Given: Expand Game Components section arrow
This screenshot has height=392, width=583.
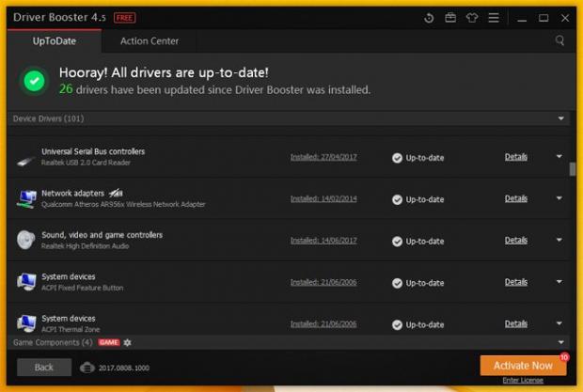Looking at the screenshot, I should 561,342.
